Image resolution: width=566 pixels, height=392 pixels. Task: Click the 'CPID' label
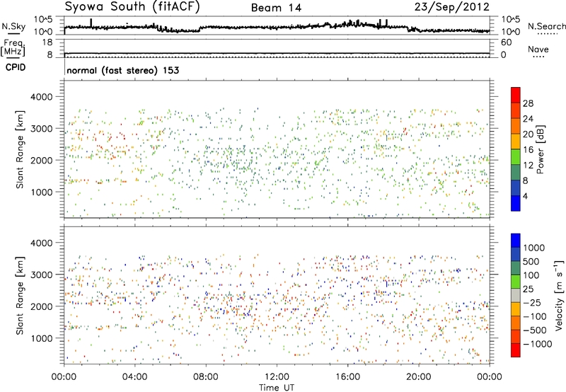(16, 67)
